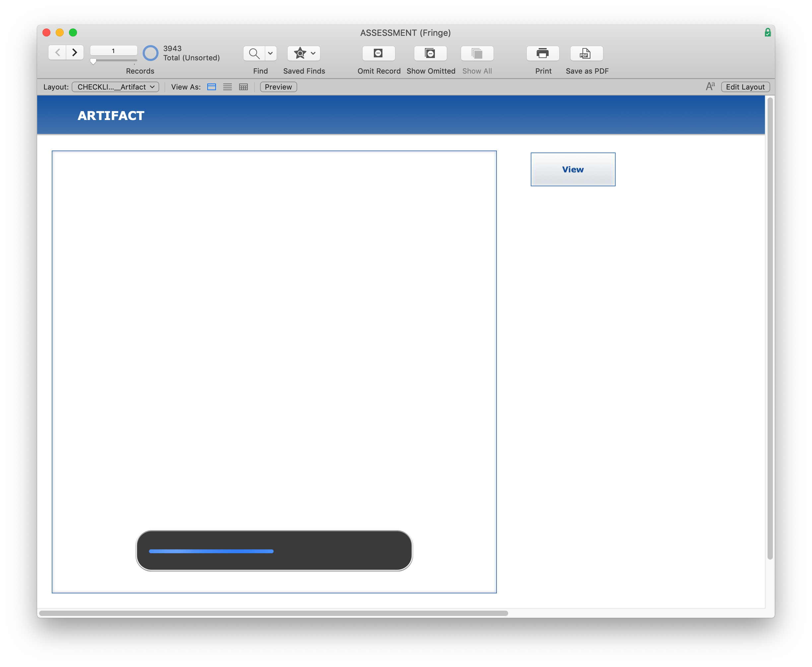Click the Find magnifying glass icon
Image resolution: width=812 pixels, height=667 pixels.
(254, 53)
